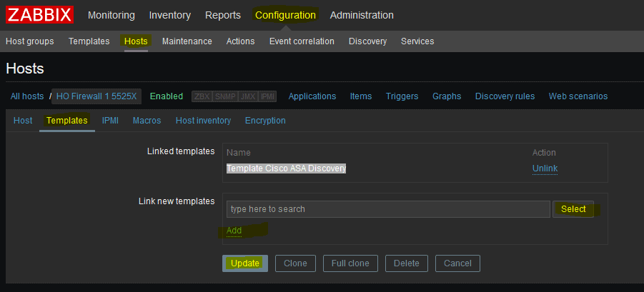Go to Templates in the submenu bar

pos(89,41)
